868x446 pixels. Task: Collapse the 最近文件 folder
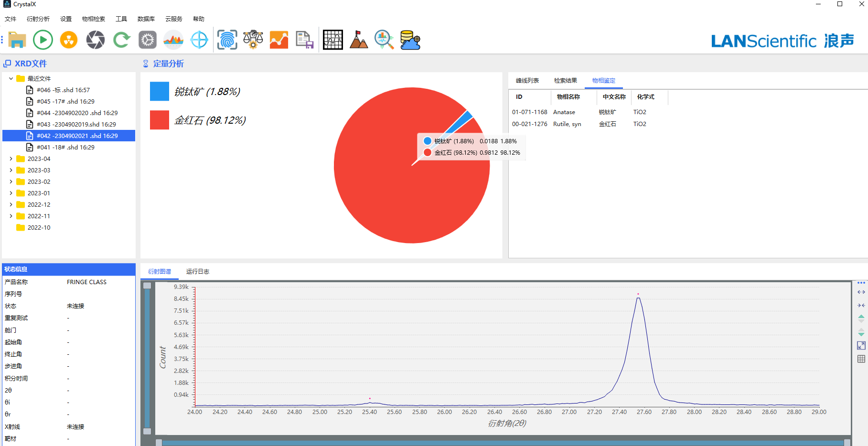point(11,79)
